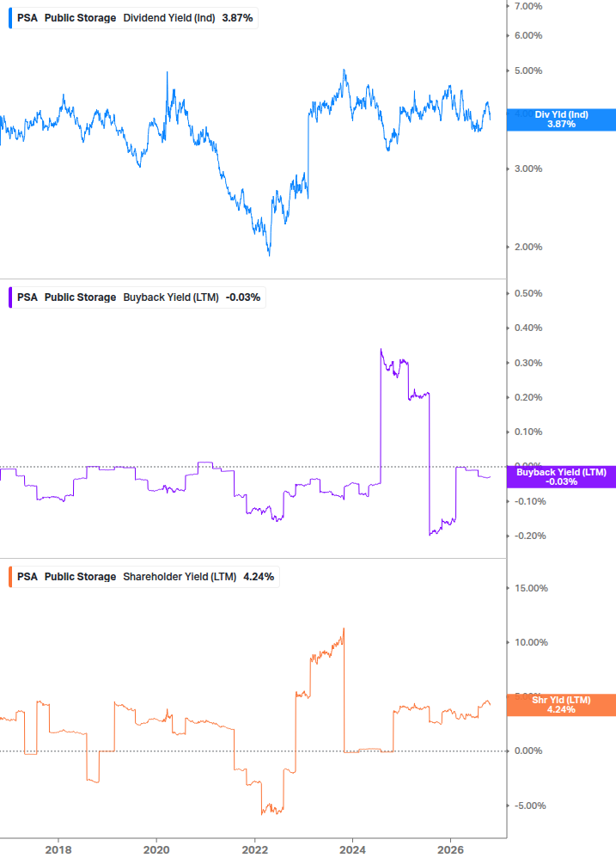The height and width of the screenshot is (864, 616).
Task: Click the 6.00% tick on dividend yield axis
Action: pyautogui.click(x=528, y=36)
